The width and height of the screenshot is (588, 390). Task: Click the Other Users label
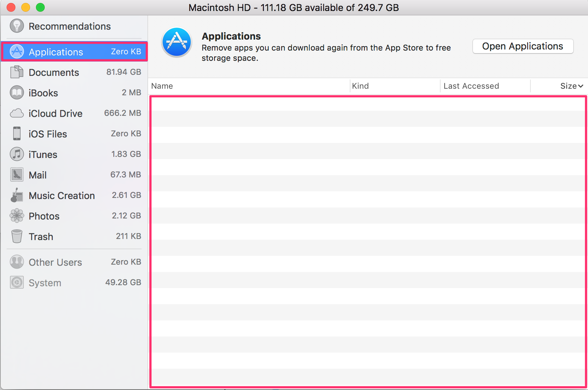tap(55, 262)
